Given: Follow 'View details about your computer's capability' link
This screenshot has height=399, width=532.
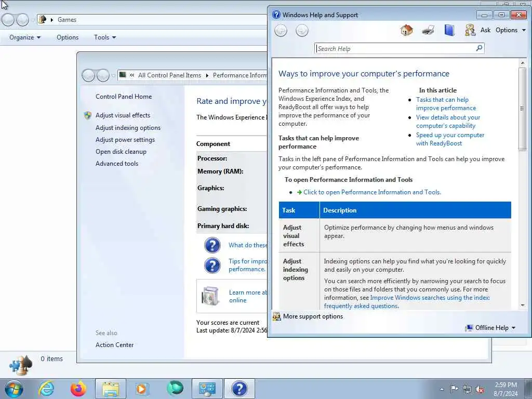Looking at the screenshot, I should click(x=448, y=122).
